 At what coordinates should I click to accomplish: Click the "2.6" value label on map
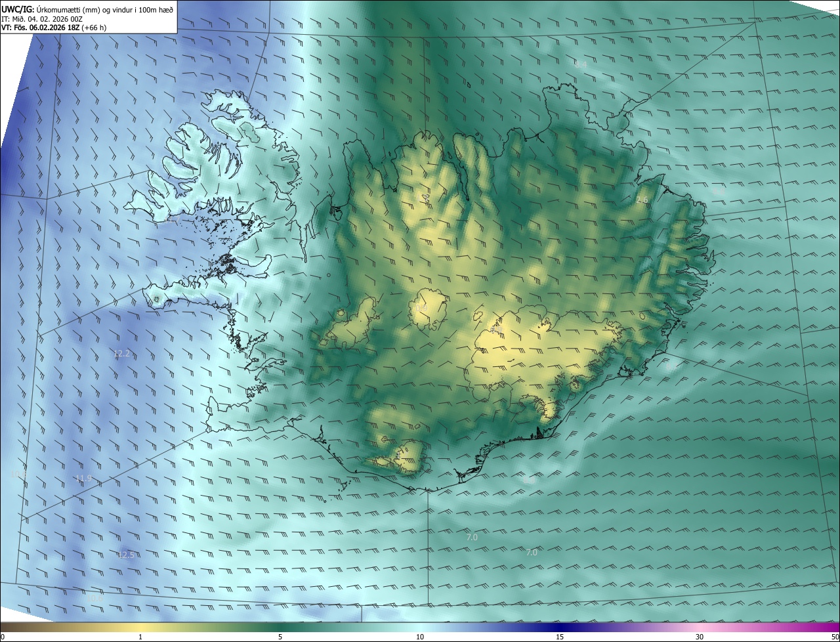coord(642,200)
